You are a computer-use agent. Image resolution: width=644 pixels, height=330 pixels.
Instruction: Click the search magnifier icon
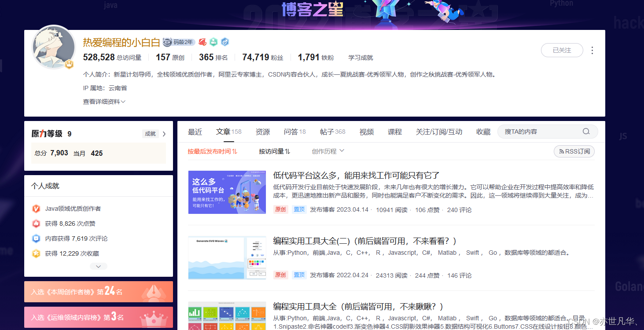tap(586, 132)
